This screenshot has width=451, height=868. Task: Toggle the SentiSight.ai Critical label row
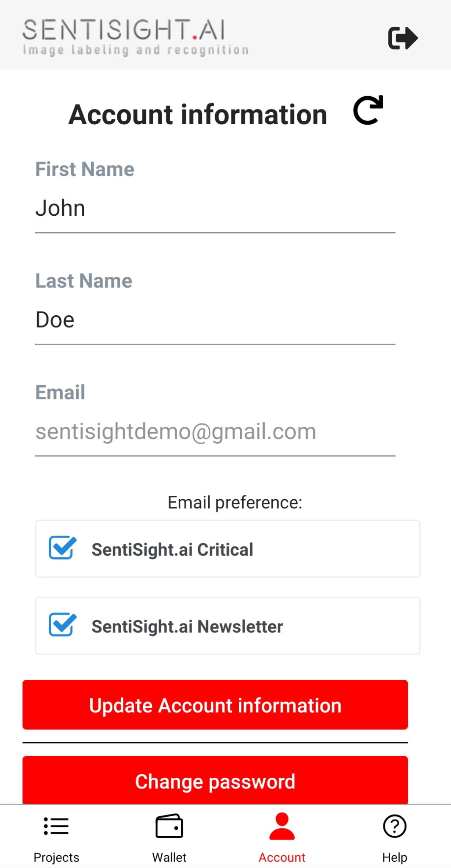tap(228, 549)
